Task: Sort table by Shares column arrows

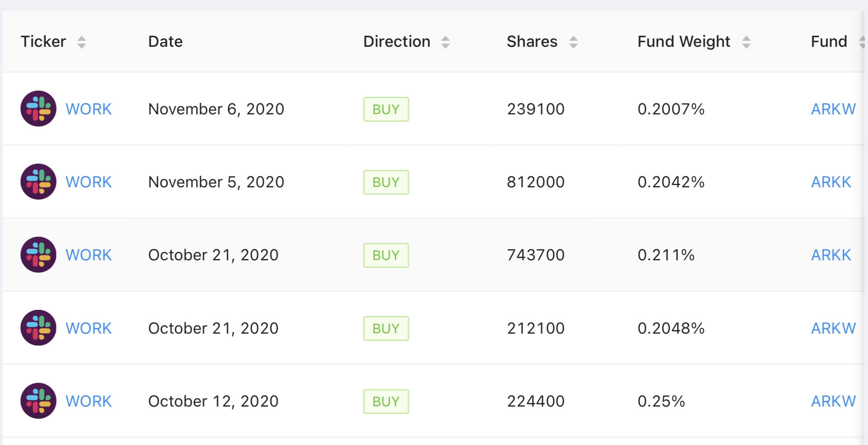Action: click(x=573, y=42)
